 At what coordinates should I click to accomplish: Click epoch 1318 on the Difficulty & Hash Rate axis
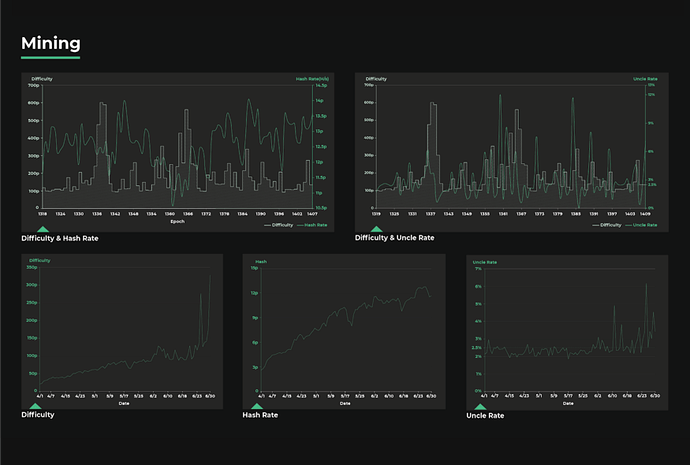[43, 213]
